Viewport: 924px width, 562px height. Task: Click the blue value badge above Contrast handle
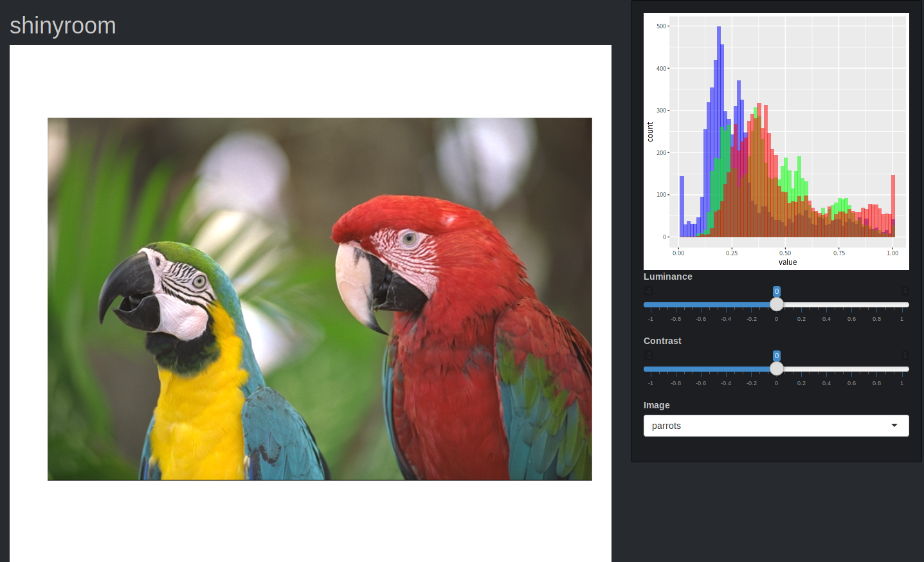pyautogui.click(x=776, y=356)
